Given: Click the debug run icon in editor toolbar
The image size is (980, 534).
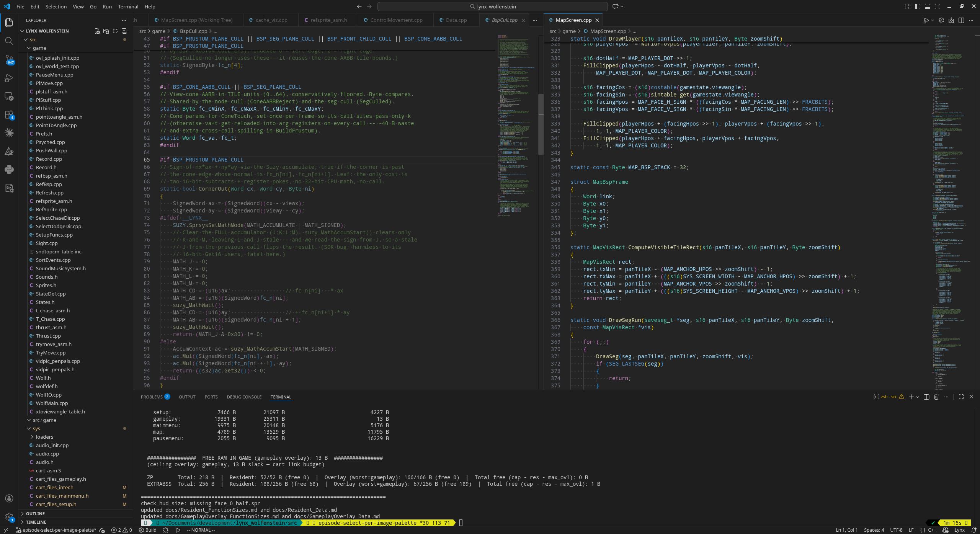Looking at the screenshot, I should pos(926,20).
